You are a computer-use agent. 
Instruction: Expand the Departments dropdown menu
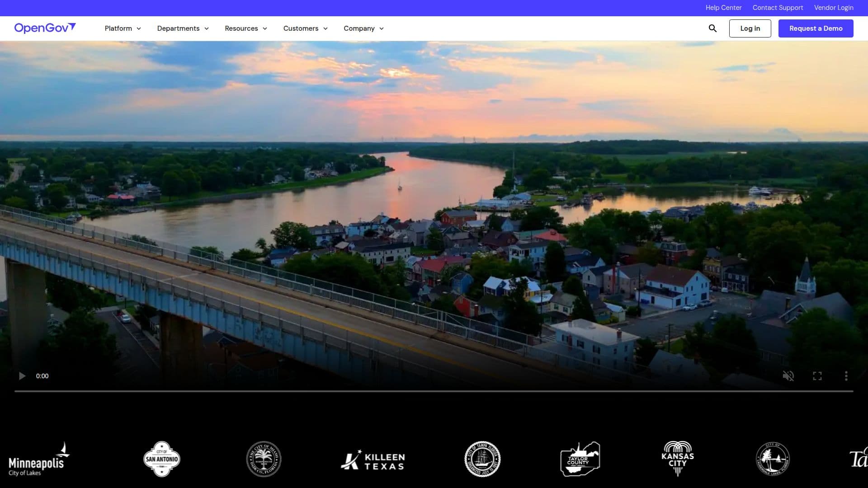click(183, 28)
